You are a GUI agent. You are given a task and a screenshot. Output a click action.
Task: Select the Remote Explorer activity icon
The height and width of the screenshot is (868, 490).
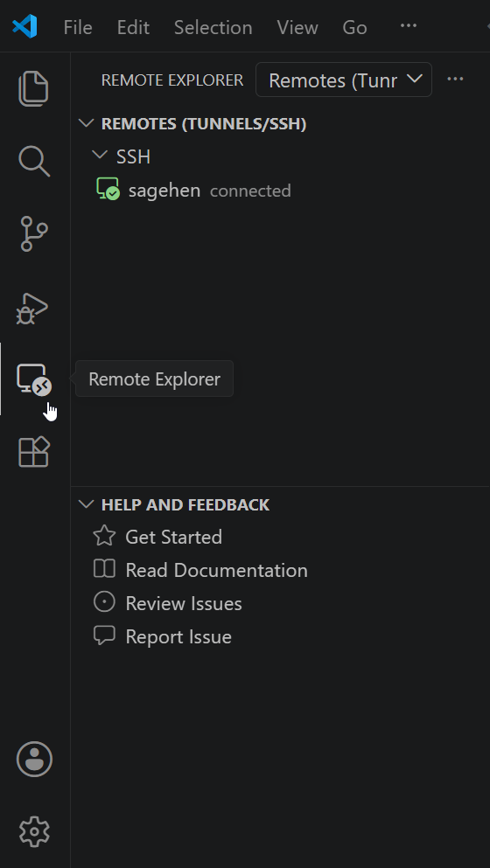click(x=34, y=379)
